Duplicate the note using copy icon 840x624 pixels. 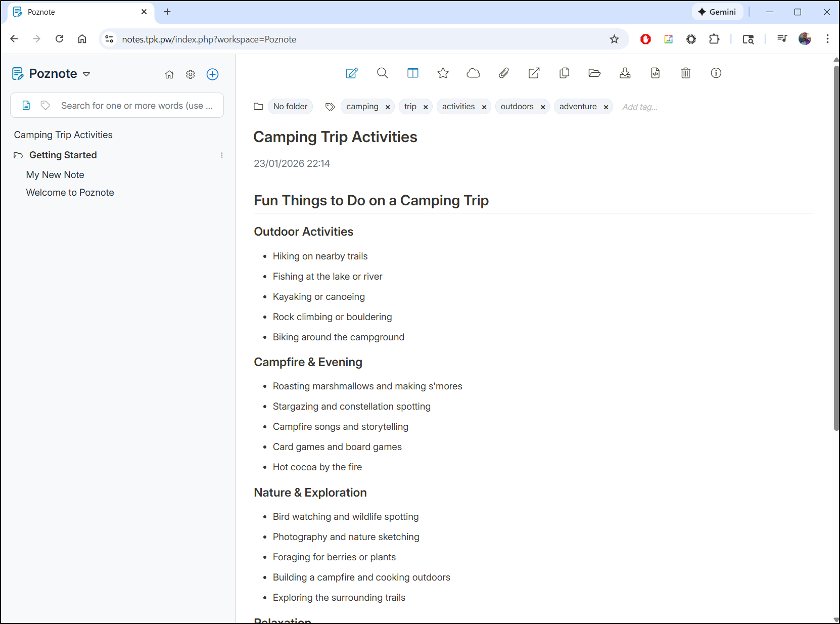tap(565, 73)
